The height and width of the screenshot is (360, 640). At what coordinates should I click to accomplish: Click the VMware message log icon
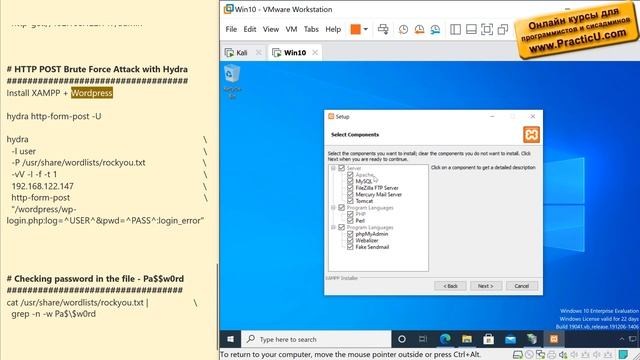(623, 355)
